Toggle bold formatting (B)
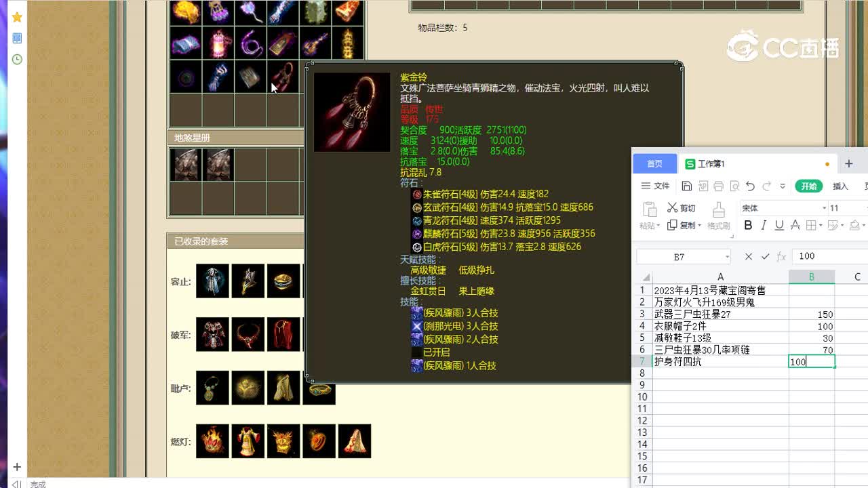 pos(748,225)
